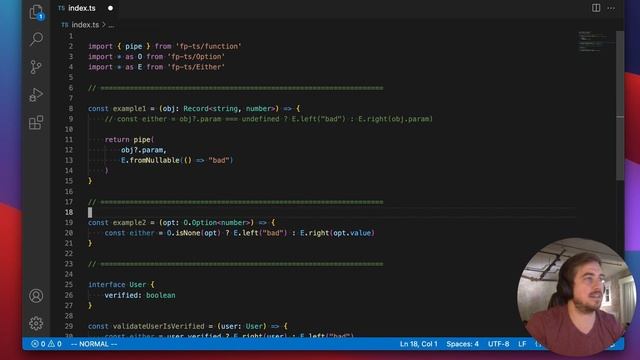Click the editor minimap preview
640x360 pixels.
pyautogui.click(x=596, y=41)
